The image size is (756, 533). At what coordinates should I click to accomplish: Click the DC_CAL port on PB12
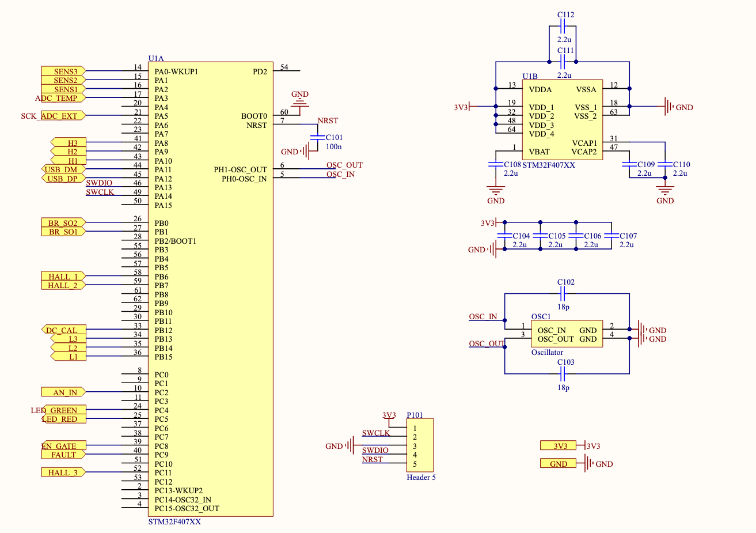63,330
